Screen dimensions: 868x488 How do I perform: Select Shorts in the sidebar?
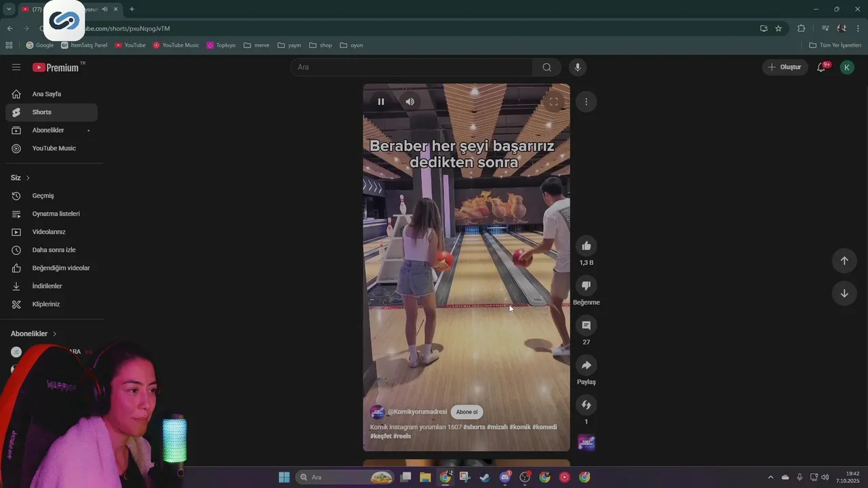[x=52, y=112]
